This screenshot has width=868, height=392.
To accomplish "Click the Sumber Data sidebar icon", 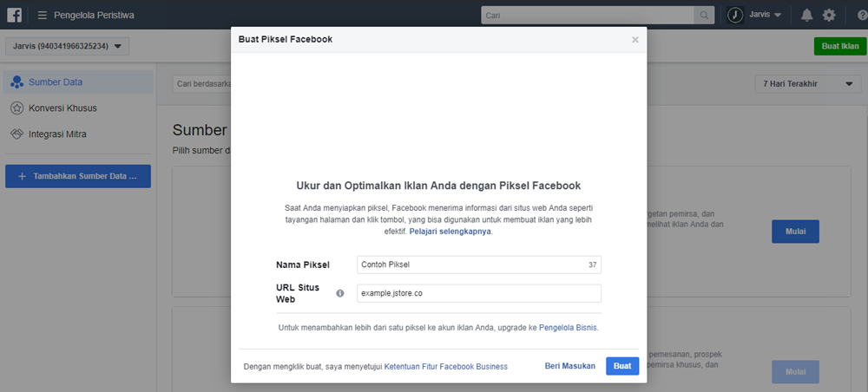I will pyautogui.click(x=17, y=82).
